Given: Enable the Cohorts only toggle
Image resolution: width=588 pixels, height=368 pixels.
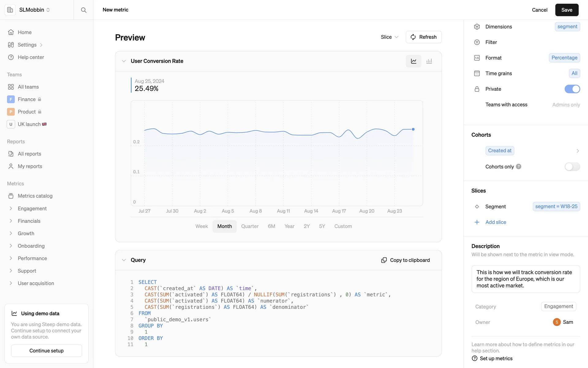Looking at the screenshot, I should pyautogui.click(x=572, y=167).
